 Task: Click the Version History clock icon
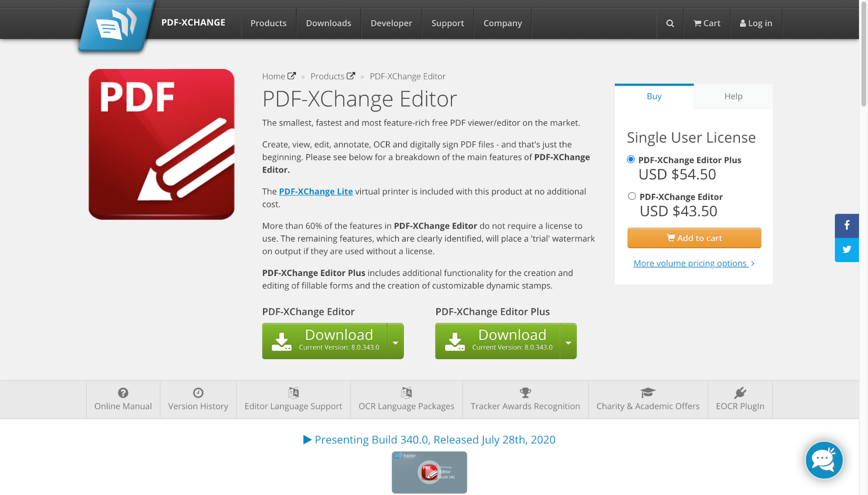coord(198,392)
